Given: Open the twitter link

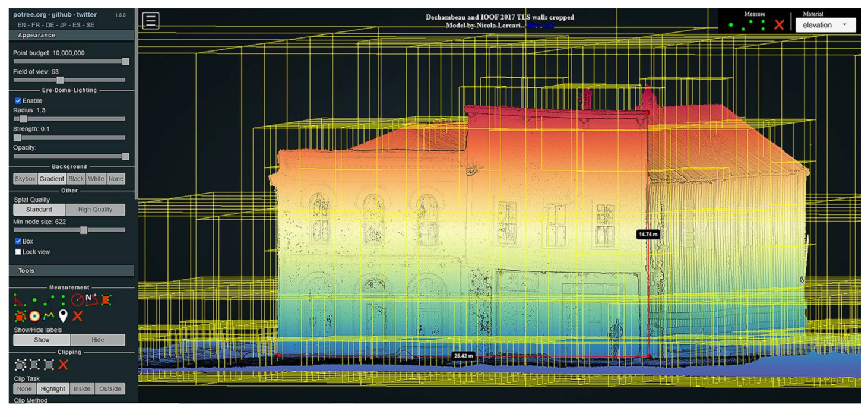Looking at the screenshot, I should [x=86, y=15].
